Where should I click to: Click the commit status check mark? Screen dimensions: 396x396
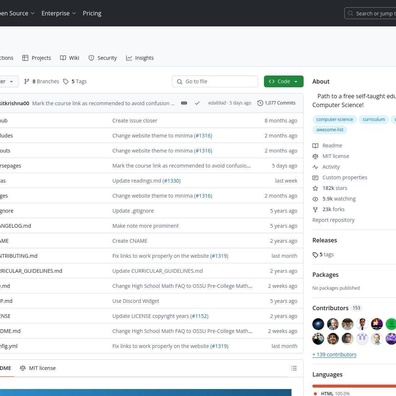tap(197, 103)
